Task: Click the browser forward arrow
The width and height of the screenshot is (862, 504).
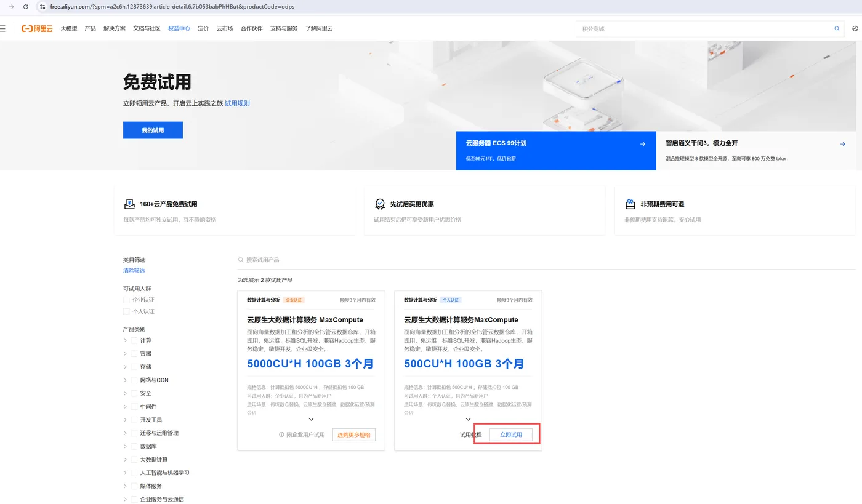Action: pos(12,6)
